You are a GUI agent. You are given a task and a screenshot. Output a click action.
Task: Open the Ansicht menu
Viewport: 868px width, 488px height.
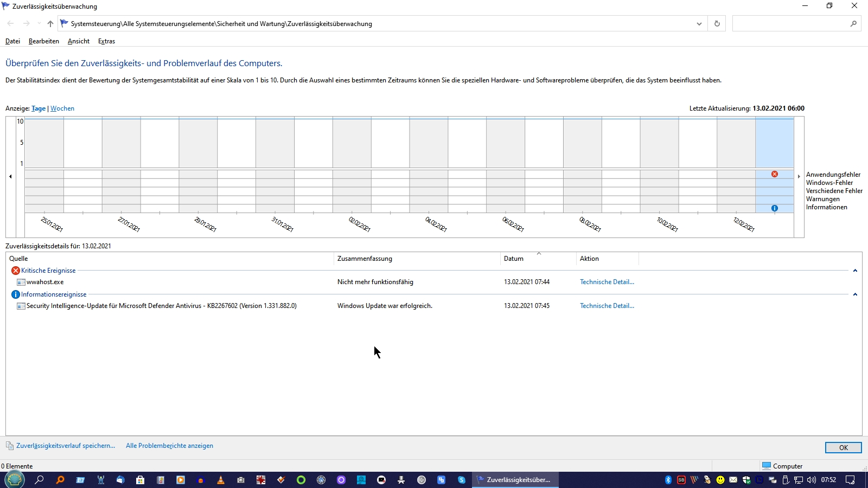tap(79, 41)
